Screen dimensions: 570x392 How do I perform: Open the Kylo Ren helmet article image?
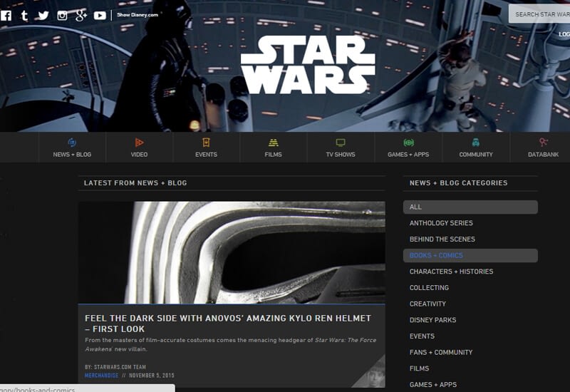pyautogui.click(x=232, y=252)
